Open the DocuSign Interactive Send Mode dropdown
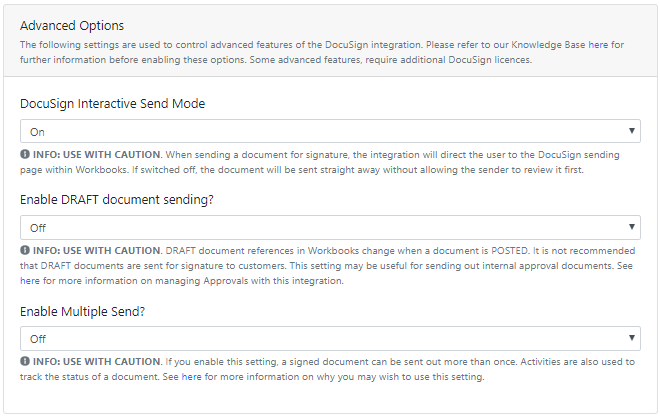Image resolution: width=660 pixels, height=418 pixels. pos(330,131)
